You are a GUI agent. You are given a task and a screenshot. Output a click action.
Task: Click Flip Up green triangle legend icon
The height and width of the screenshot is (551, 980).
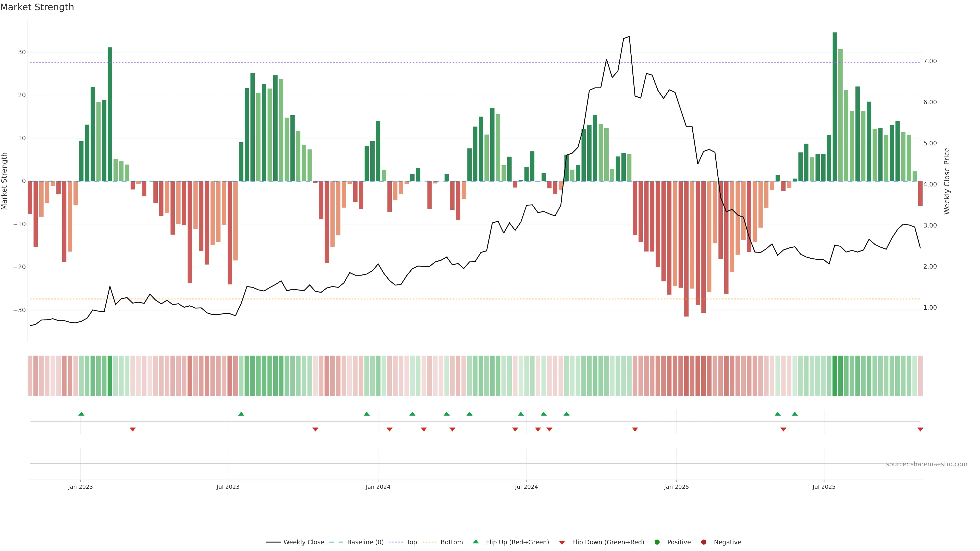(475, 542)
